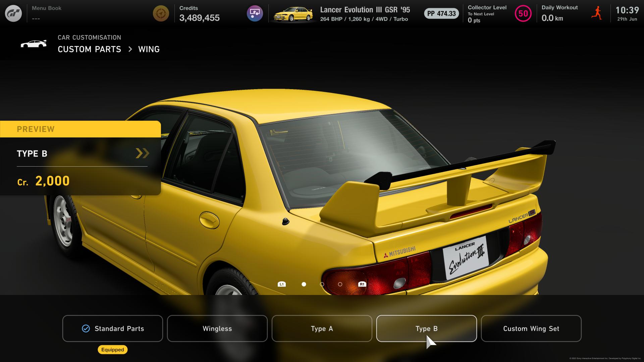The image size is (644, 362).
Task: Click the white car customisation icon
Action: [34, 44]
